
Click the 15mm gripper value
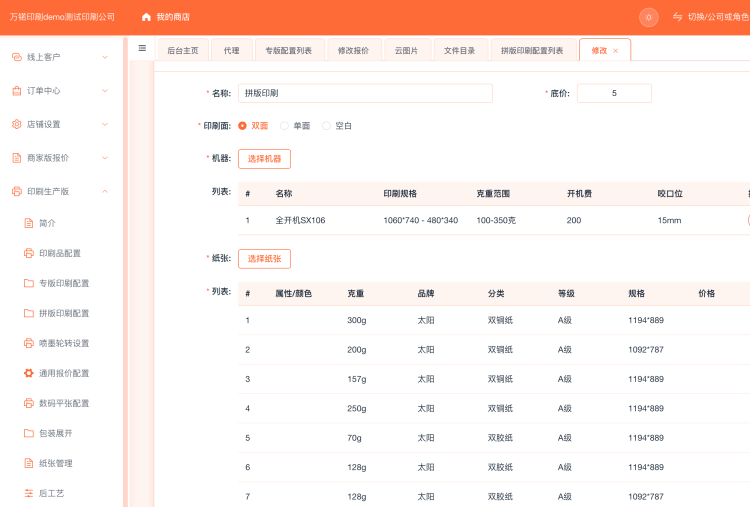coord(669,220)
